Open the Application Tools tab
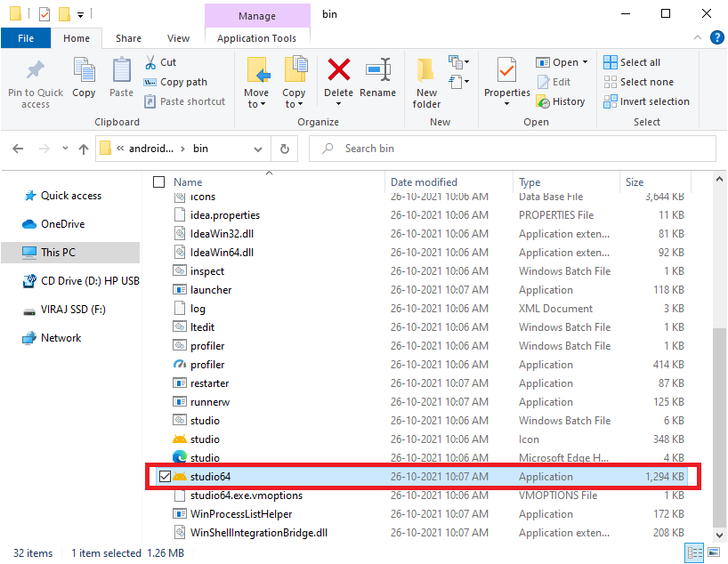Image resolution: width=728 pixels, height=564 pixels. click(x=256, y=38)
